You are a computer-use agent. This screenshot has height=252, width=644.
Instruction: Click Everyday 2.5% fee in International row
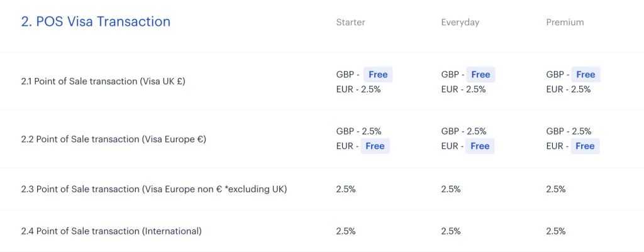pos(451,231)
